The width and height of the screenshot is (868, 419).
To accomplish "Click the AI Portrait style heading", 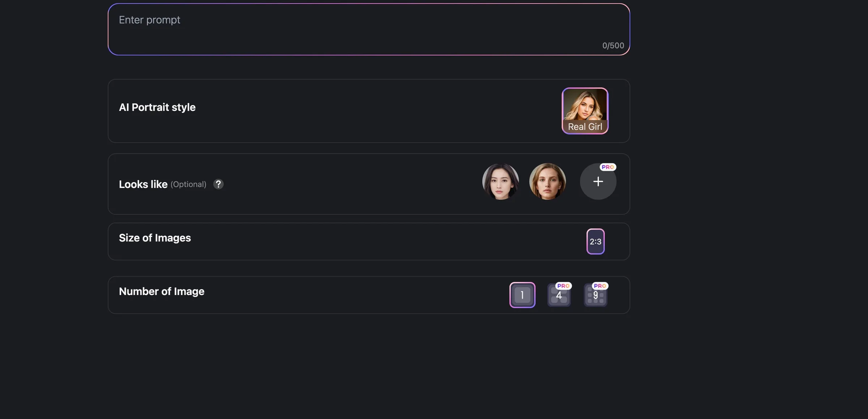I will [x=157, y=107].
